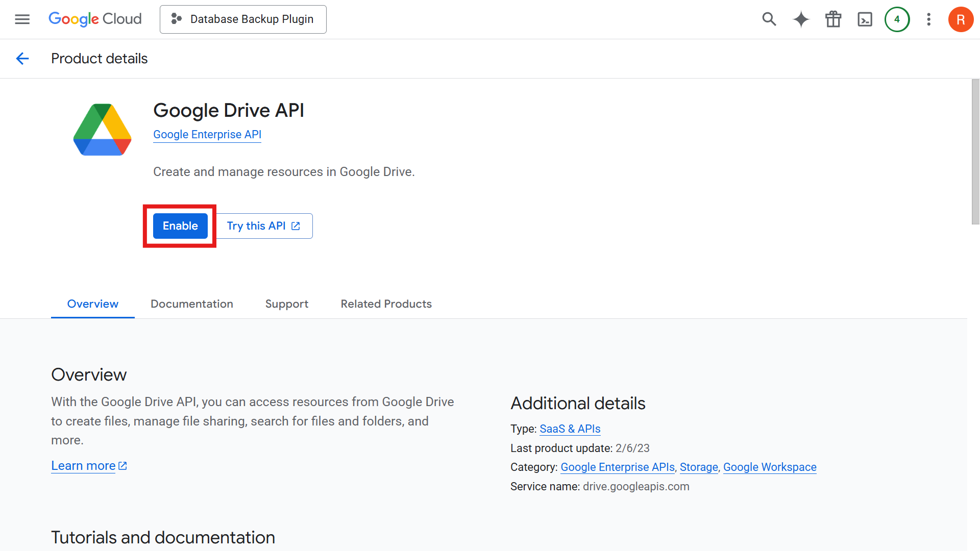Switch to the Related Products tab
The width and height of the screenshot is (980, 551).
point(386,304)
